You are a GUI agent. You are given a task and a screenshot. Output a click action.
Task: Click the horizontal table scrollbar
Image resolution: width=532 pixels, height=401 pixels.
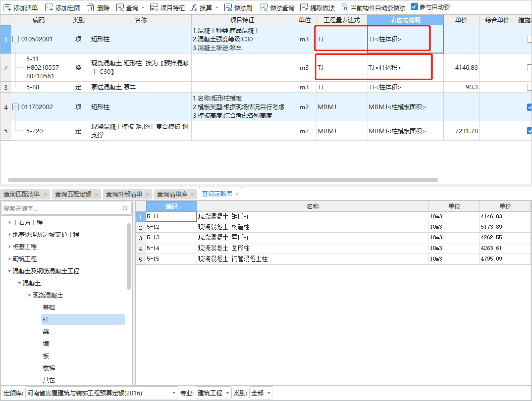coord(223,180)
